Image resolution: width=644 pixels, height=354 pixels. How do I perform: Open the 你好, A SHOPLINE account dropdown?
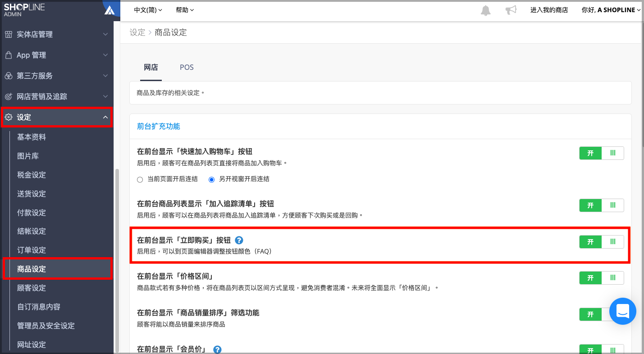(611, 10)
